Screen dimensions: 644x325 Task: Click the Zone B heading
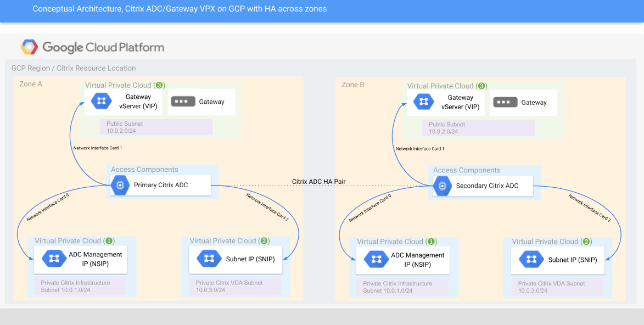pos(353,85)
